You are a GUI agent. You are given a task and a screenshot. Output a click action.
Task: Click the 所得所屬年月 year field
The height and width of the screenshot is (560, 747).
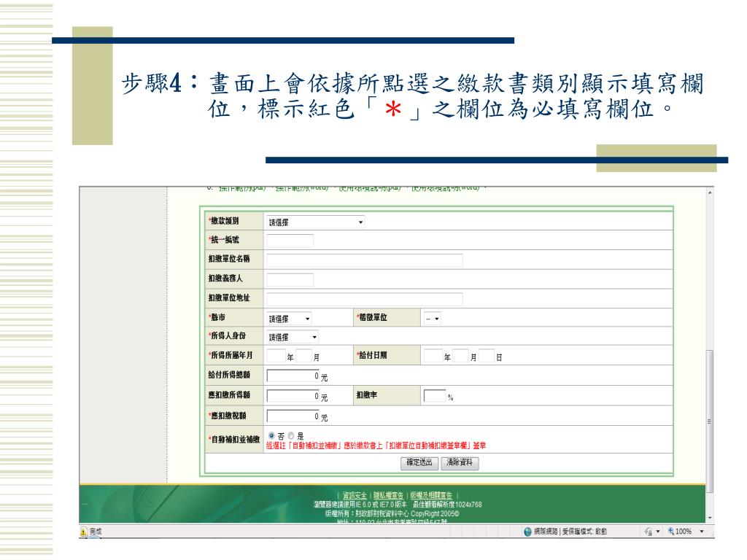coord(276,356)
